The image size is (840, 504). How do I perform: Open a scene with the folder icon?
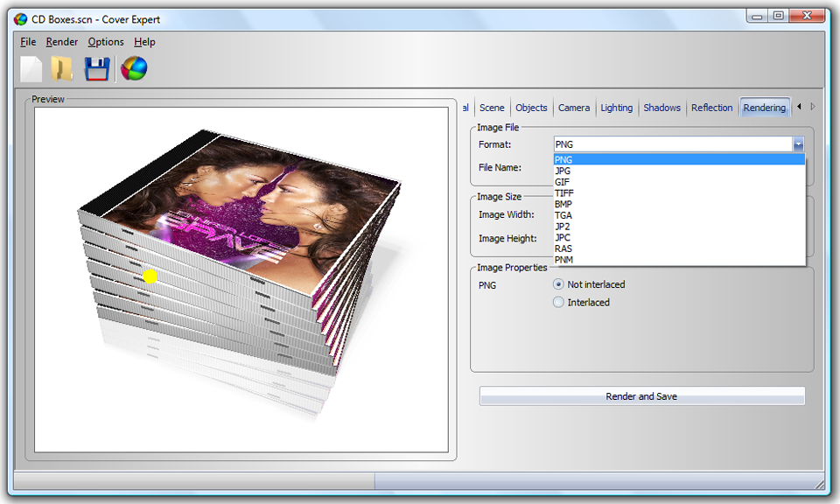point(62,68)
